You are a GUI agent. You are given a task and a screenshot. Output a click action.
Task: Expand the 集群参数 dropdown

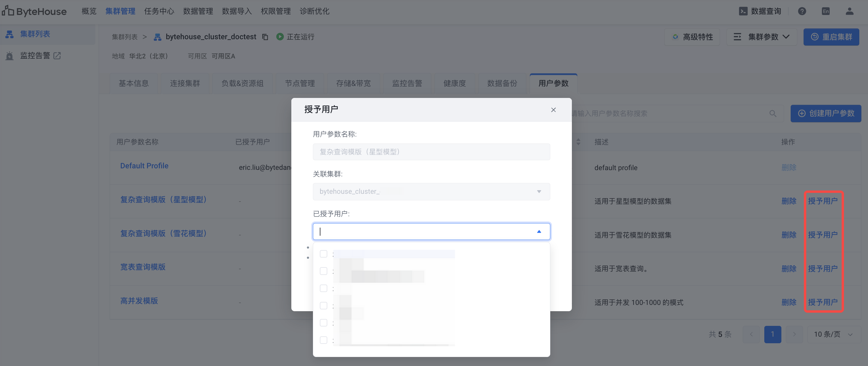point(762,37)
